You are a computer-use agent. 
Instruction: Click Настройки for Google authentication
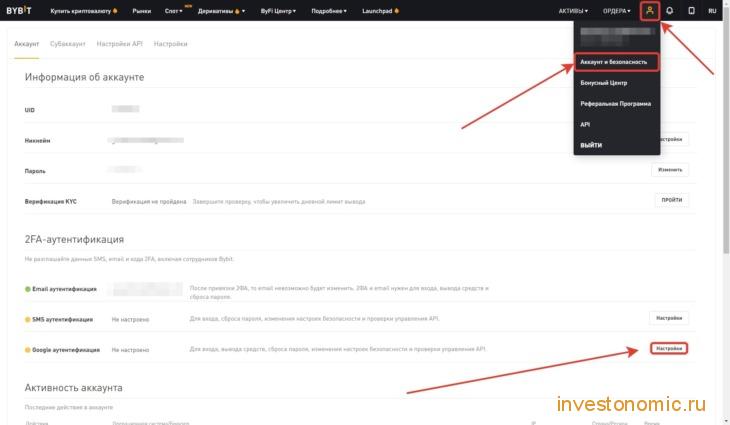tap(669, 348)
